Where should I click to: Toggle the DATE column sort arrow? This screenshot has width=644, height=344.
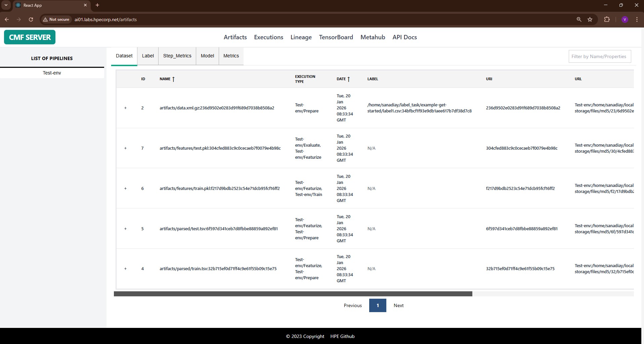coord(349,79)
